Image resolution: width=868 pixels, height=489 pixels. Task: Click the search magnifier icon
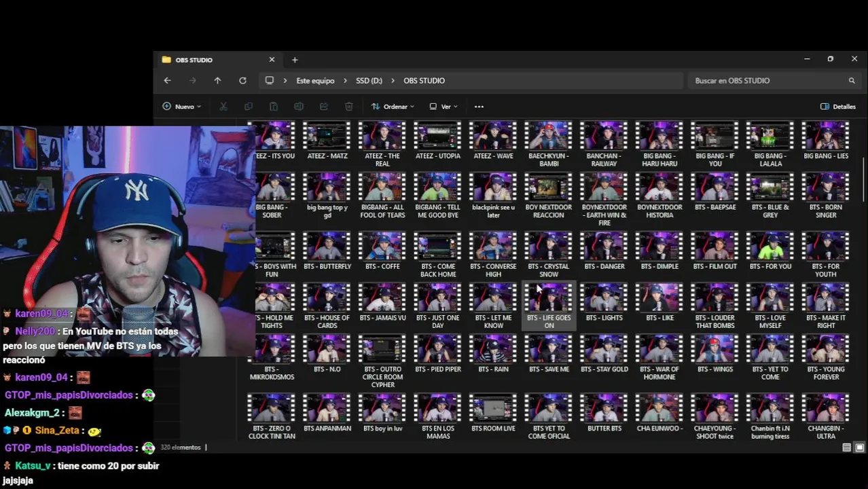pyautogui.click(x=851, y=80)
